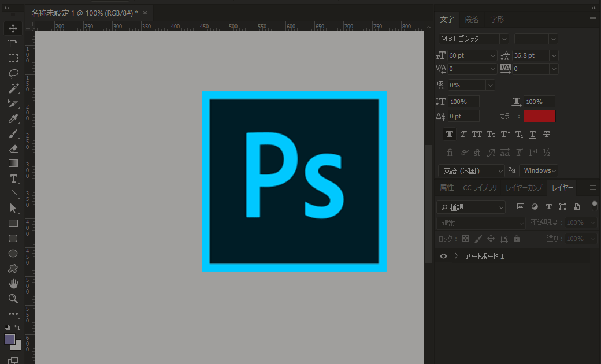Select the Rectangular Marquee tool
This screenshot has height=364, width=601.
click(13, 58)
